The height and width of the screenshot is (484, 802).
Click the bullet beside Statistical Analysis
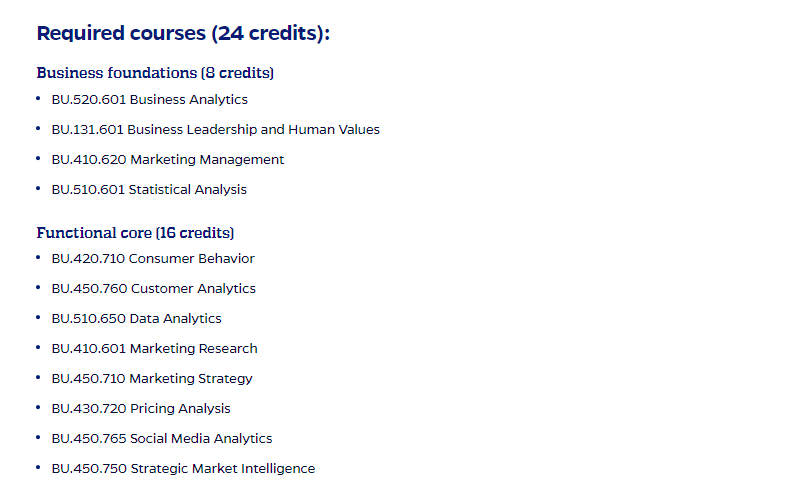click(x=39, y=188)
